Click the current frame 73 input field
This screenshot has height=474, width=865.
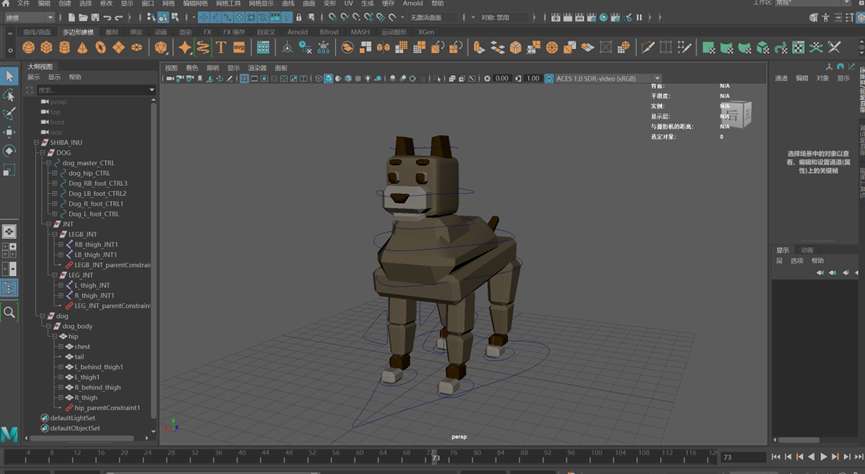pyautogui.click(x=743, y=457)
